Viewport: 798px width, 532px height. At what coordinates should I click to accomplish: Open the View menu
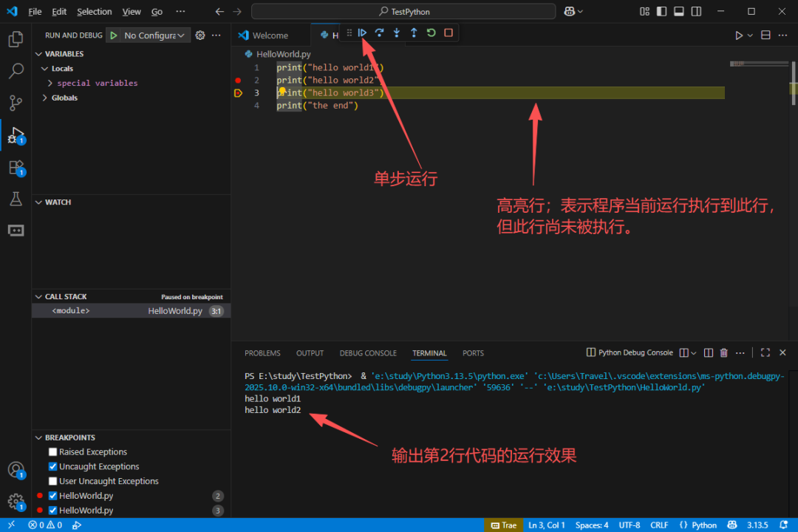(x=132, y=11)
